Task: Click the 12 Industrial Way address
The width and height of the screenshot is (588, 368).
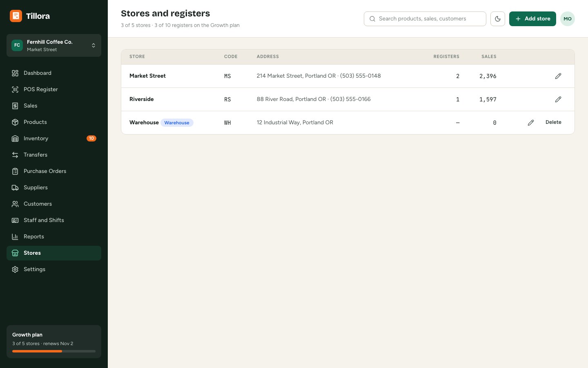Action: coord(295,123)
